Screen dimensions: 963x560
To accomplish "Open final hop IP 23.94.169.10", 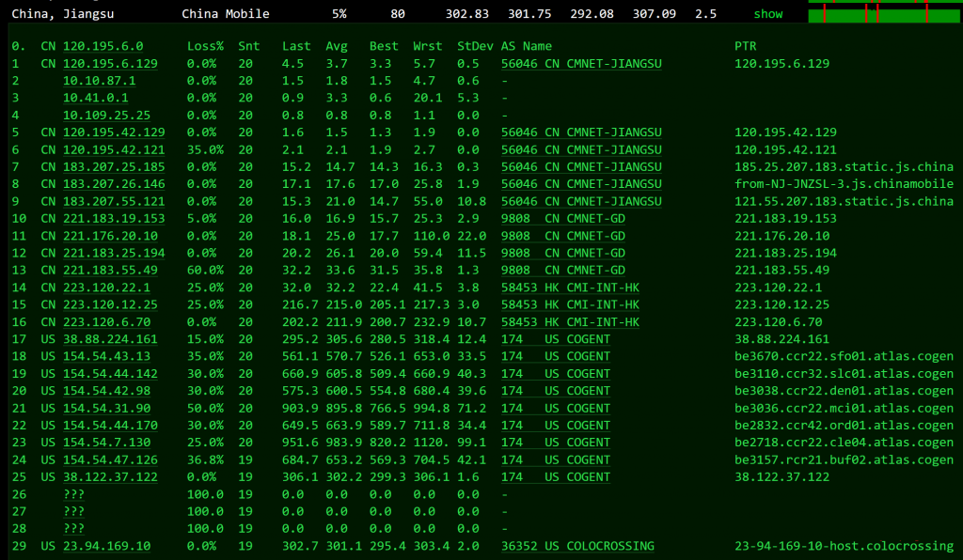I will 107,546.
